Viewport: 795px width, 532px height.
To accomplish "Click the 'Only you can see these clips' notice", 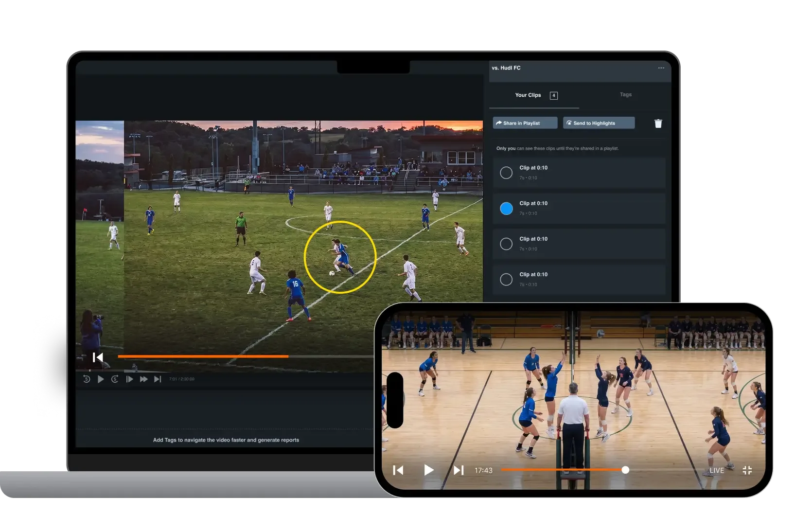I will pyautogui.click(x=557, y=148).
